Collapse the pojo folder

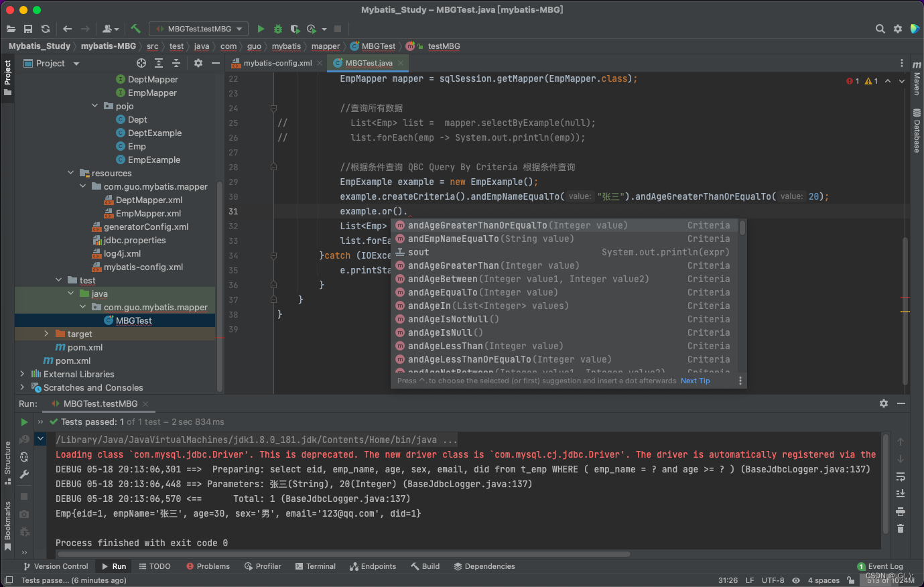click(94, 106)
